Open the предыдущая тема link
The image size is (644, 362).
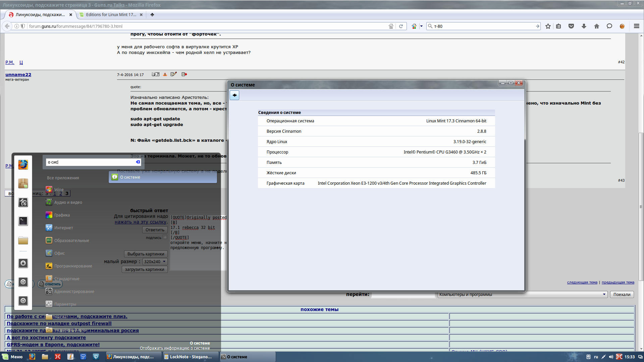point(618,283)
